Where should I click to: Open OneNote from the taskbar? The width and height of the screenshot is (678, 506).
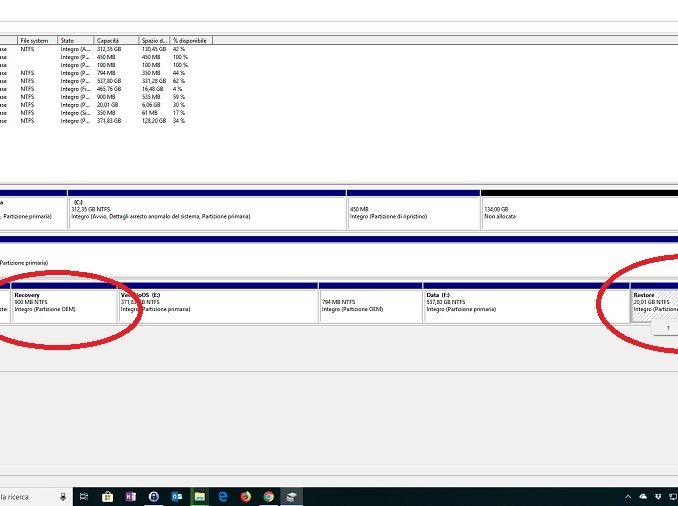(x=131, y=497)
